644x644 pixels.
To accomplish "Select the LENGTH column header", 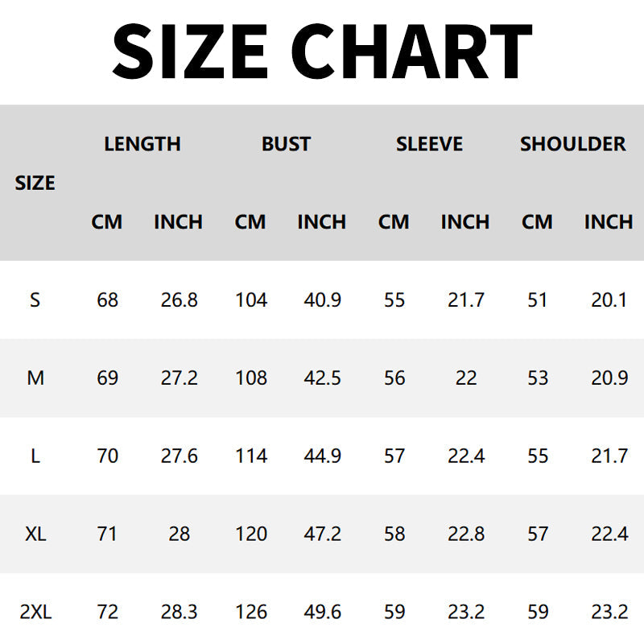I will point(142,144).
